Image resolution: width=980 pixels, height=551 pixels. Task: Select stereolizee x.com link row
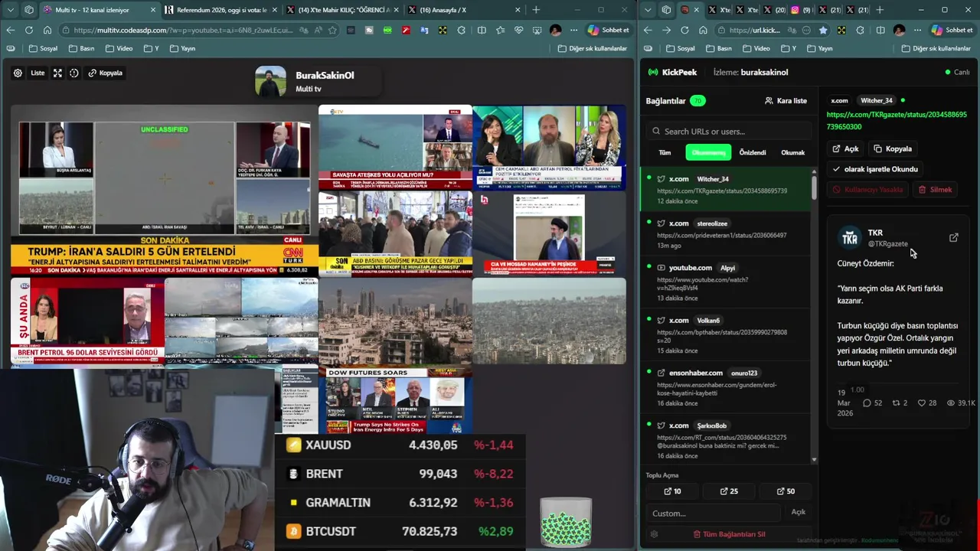point(726,234)
